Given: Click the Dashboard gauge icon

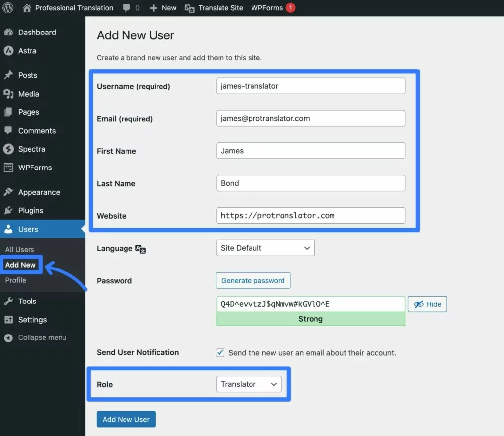Looking at the screenshot, I should [x=9, y=32].
